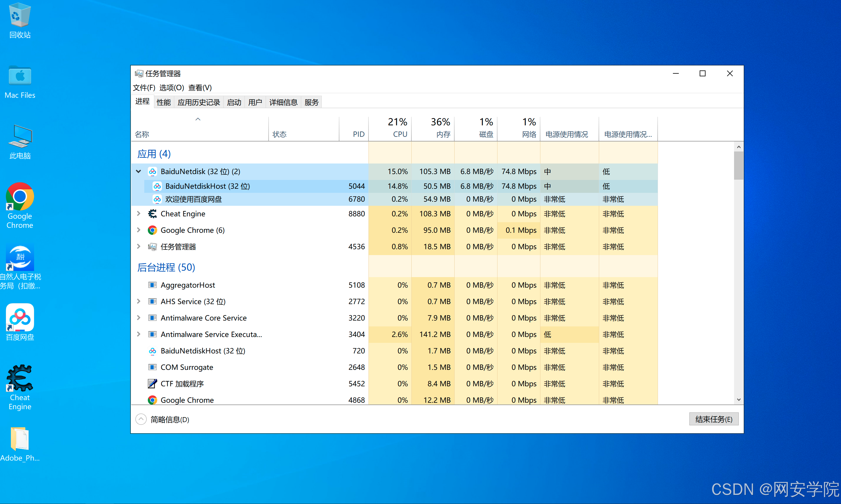Collapse the BaiduNetdisk process group
841x504 pixels.
coord(138,171)
